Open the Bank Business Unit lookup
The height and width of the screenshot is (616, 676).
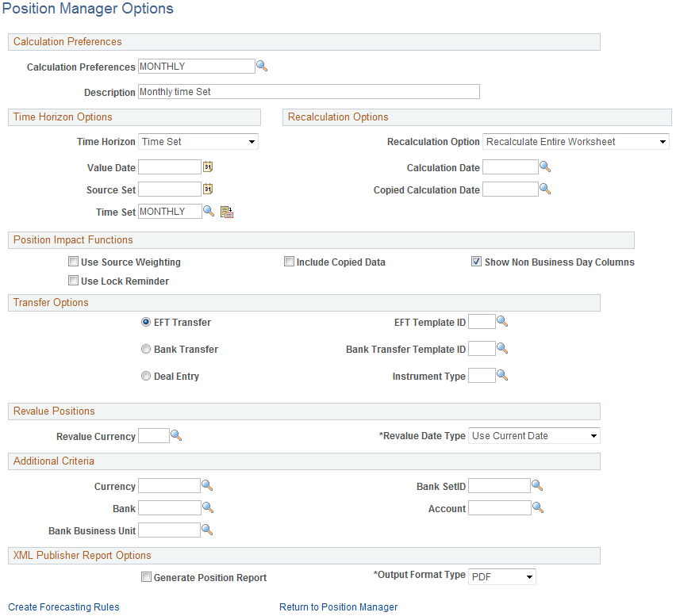(x=207, y=529)
